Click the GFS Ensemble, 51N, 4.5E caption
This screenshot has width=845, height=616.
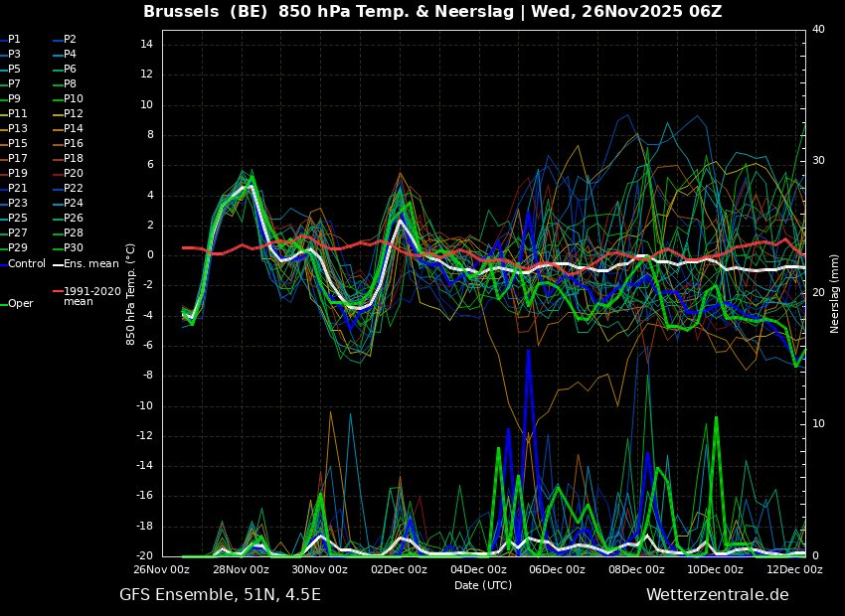click(220, 595)
